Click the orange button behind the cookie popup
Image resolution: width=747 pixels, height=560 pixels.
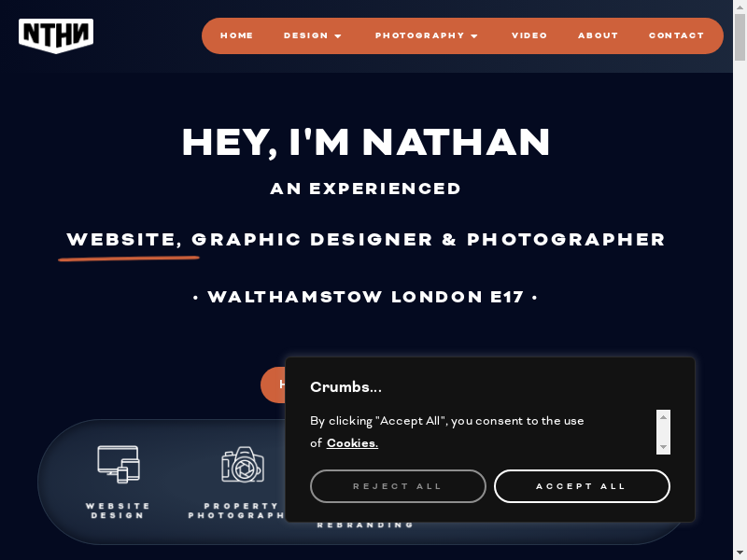tap(274, 385)
